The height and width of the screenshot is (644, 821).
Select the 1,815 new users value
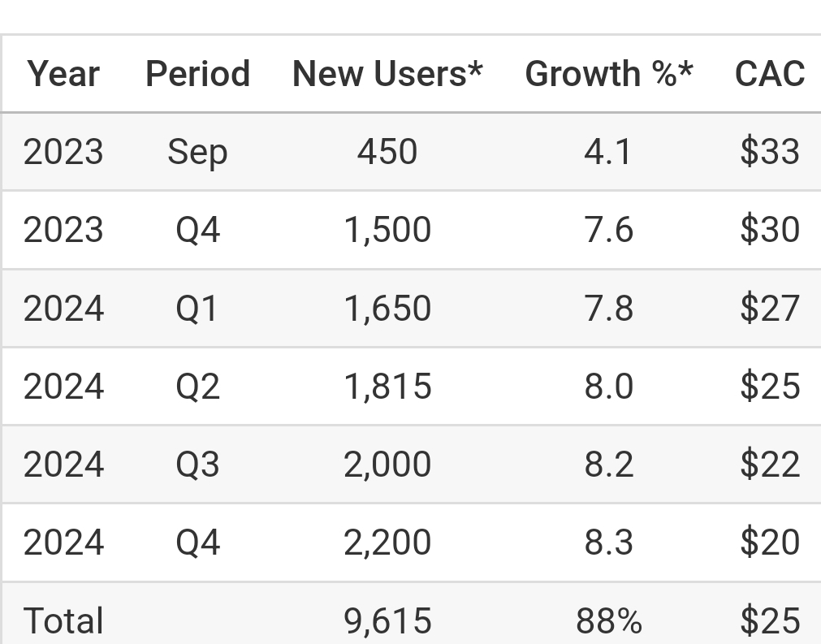[387, 387]
